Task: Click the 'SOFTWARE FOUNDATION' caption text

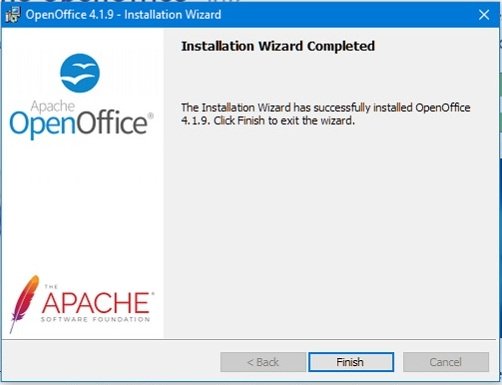Action: click(x=95, y=319)
